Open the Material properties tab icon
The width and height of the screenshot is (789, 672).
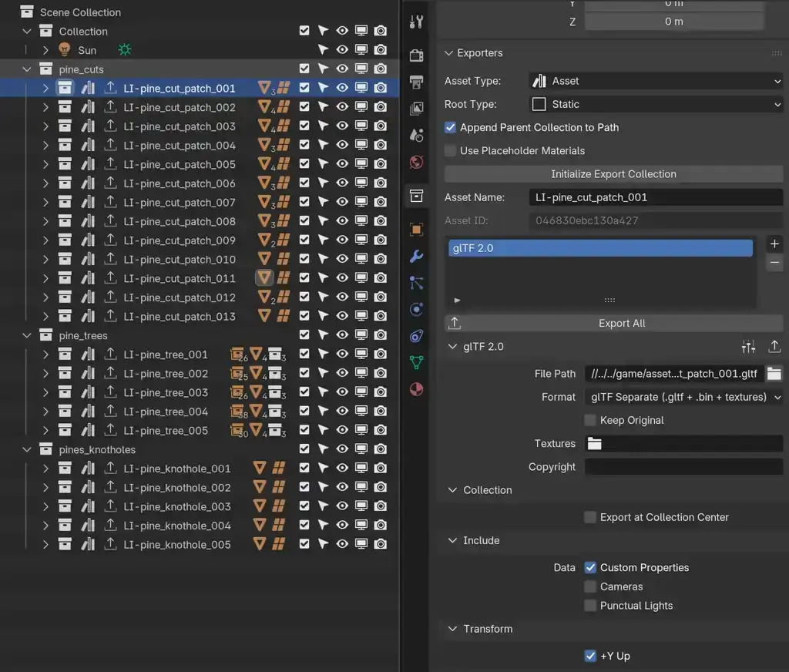(416, 388)
